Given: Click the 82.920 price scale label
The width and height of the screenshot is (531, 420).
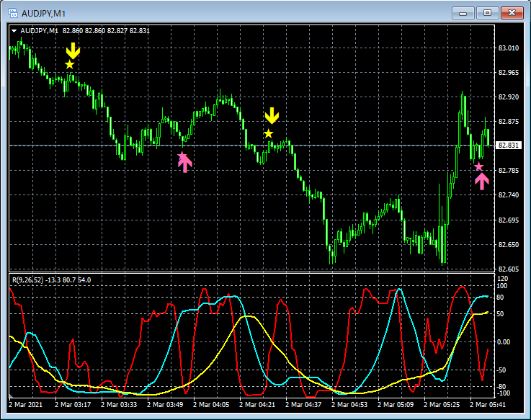Looking at the screenshot, I should pos(509,97).
